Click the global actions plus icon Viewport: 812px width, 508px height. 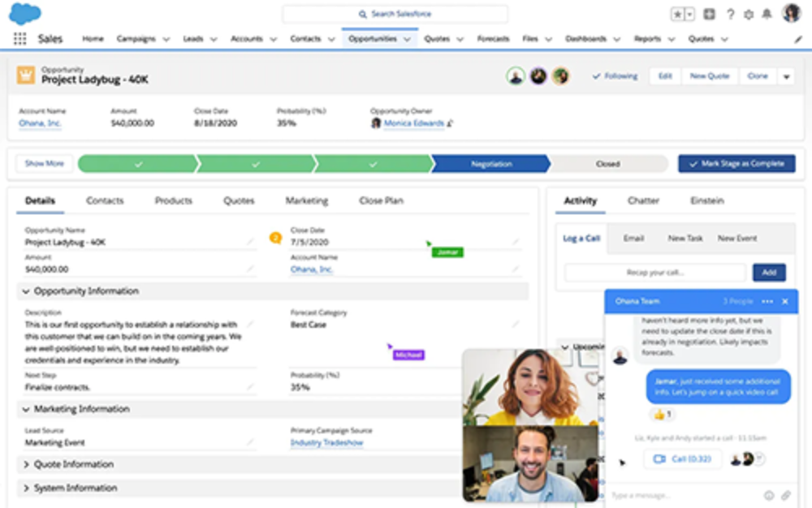coord(710,15)
